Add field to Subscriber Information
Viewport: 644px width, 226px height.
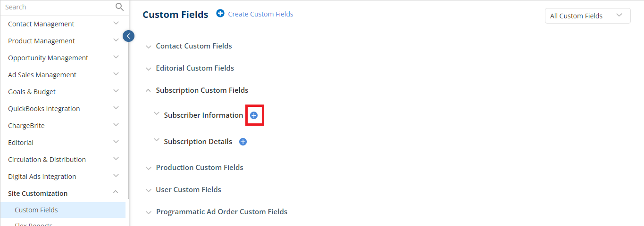coord(254,115)
